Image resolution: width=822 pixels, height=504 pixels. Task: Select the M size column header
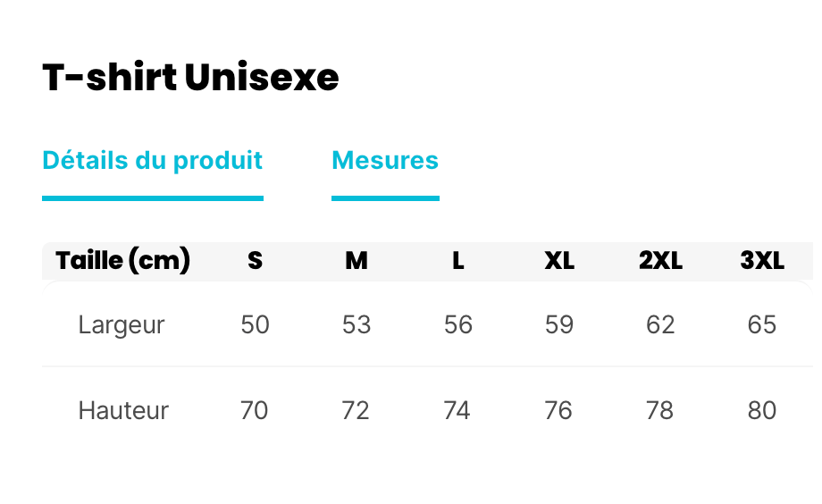[x=356, y=261]
